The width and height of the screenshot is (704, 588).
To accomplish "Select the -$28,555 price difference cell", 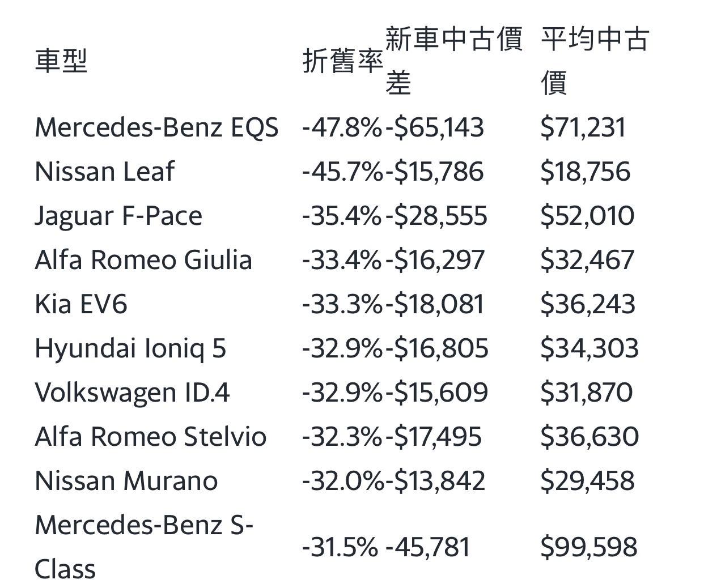I will tap(436, 216).
